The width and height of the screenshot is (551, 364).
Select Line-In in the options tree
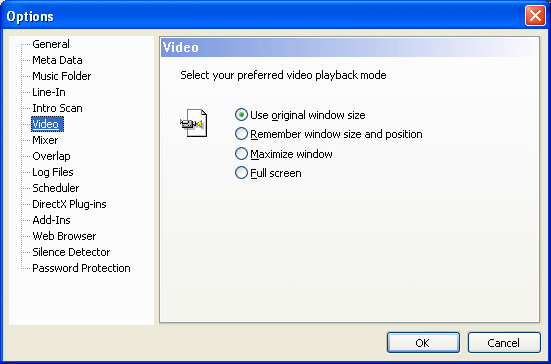tap(49, 92)
